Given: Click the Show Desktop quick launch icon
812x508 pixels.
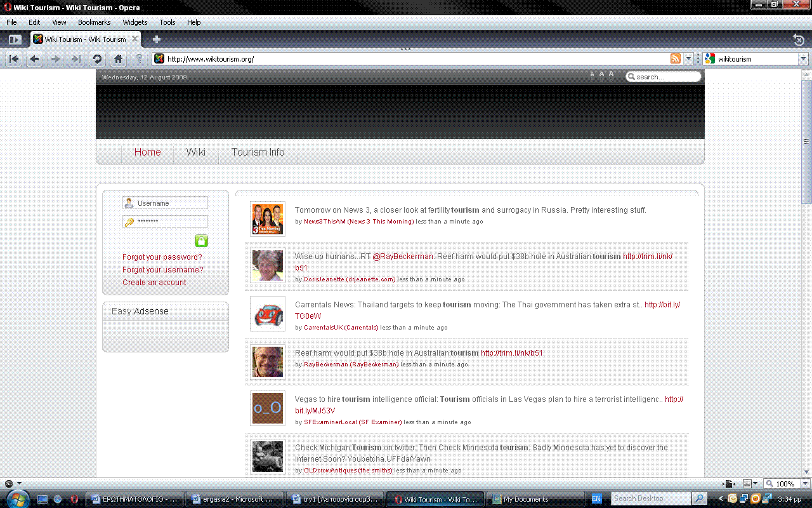Looking at the screenshot, I should click(x=42, y=499).
